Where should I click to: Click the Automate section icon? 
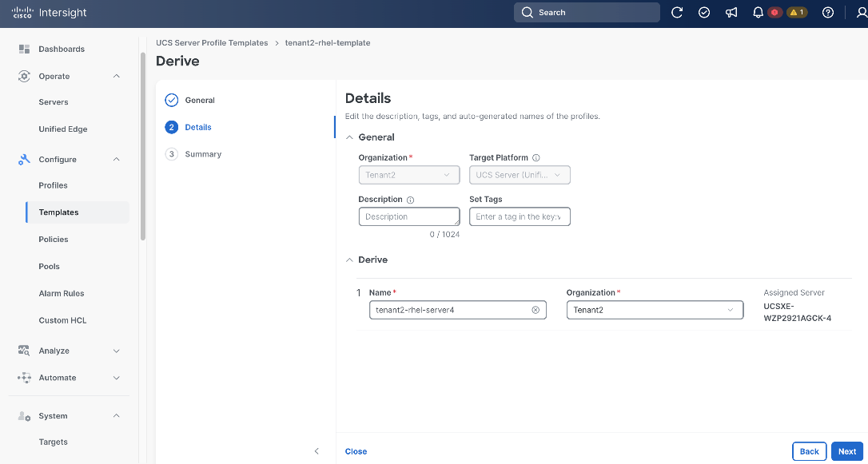click(24, 378)
